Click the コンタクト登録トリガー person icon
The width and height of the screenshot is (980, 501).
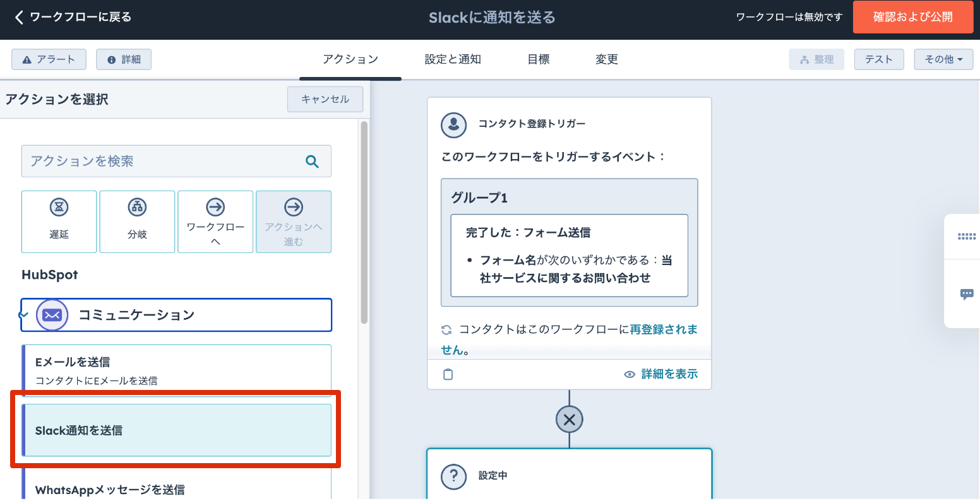[453, 125]
